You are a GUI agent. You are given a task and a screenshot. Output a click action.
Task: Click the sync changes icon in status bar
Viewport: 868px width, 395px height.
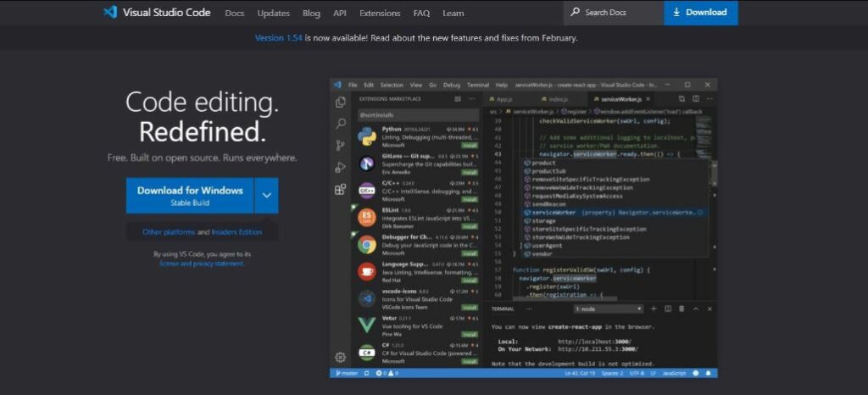point(367,374)
